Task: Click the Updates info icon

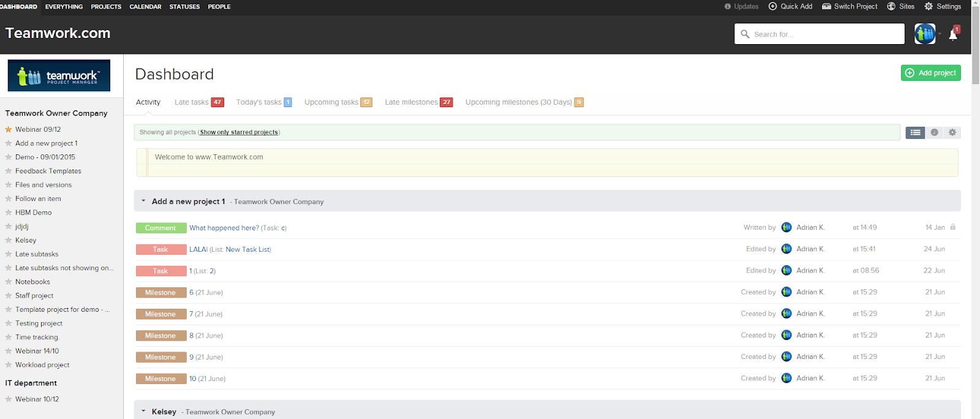Action: 728,7
